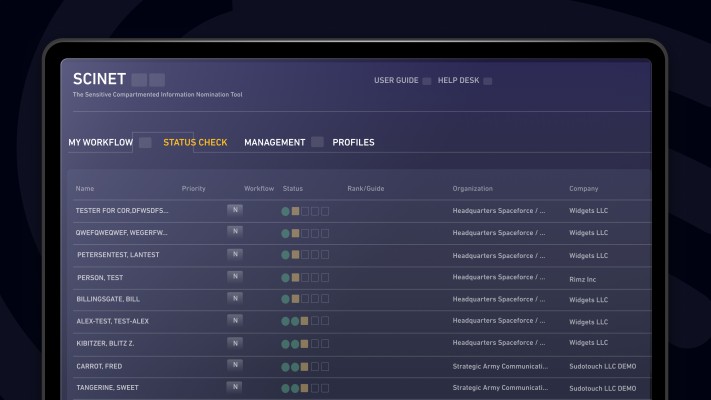Select the CARROT, FRED name
Screen dimensions: 711x400
coord(99,366)
